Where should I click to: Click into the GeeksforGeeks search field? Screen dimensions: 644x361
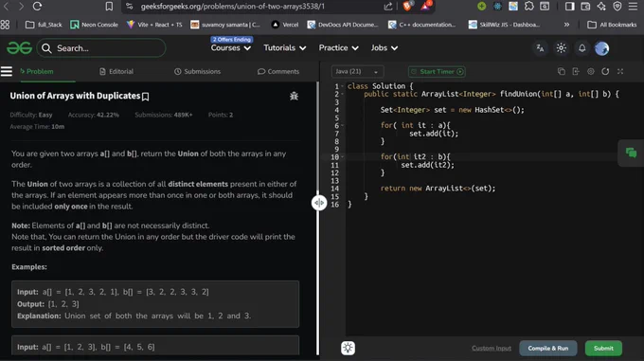(101, 48)
